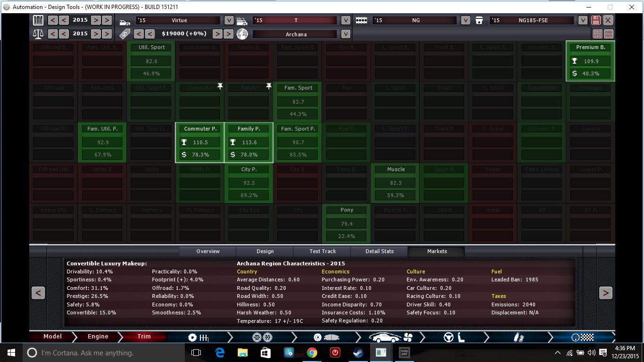Click the car model icon beside Virtue
The width and height of the screenshot is (644, 362).
tap(124, 21)
